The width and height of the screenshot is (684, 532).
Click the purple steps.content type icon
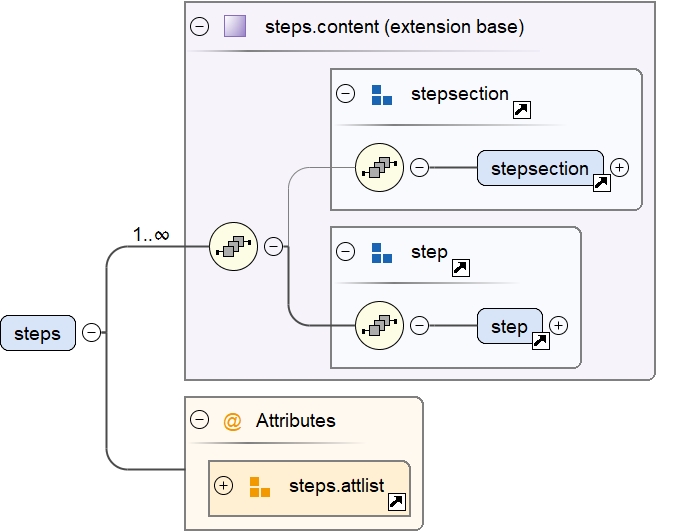pyautogui.click(x=235, y=27)
